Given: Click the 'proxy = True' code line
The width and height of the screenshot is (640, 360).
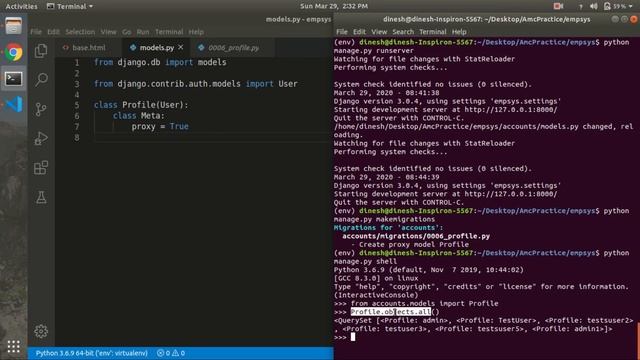Looking at the screenshot, I should click(160, 127).
